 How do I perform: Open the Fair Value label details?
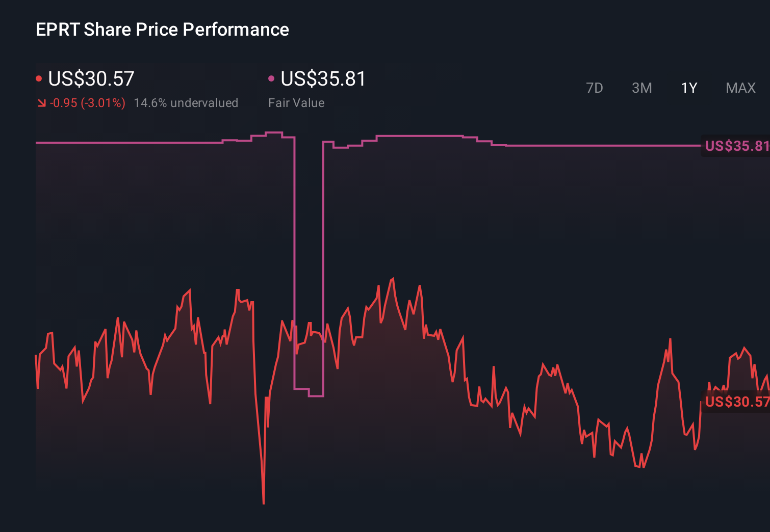point(296,103)
